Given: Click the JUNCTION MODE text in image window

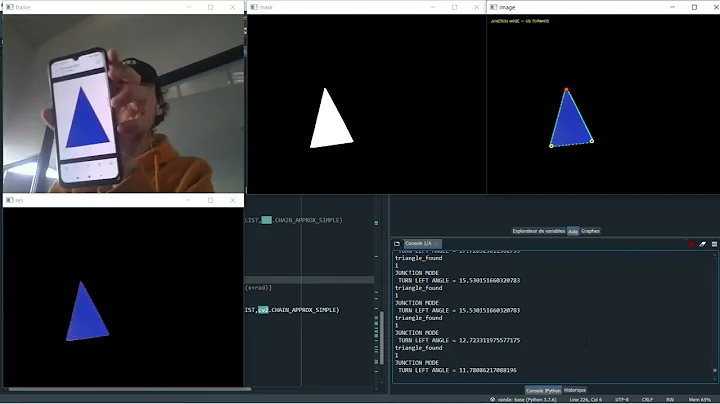Looking at the screenshot, I should coord(519,21).
